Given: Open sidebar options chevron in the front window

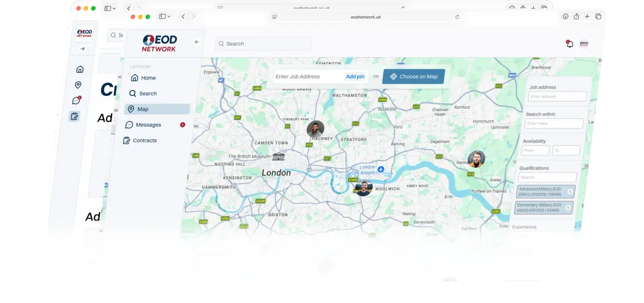Looking at the screenshot, I should coord(169,17).
